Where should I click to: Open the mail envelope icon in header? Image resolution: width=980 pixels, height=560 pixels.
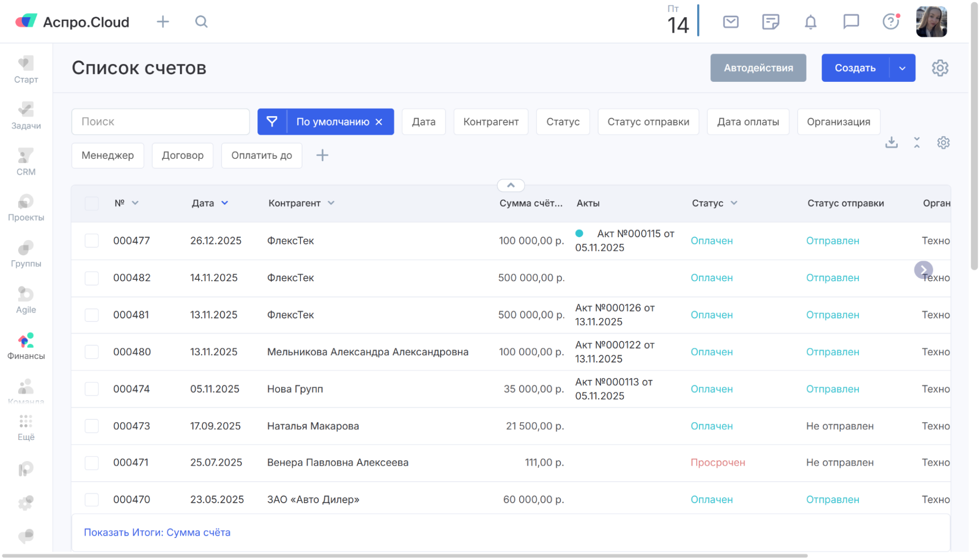(x=730, y=22)
